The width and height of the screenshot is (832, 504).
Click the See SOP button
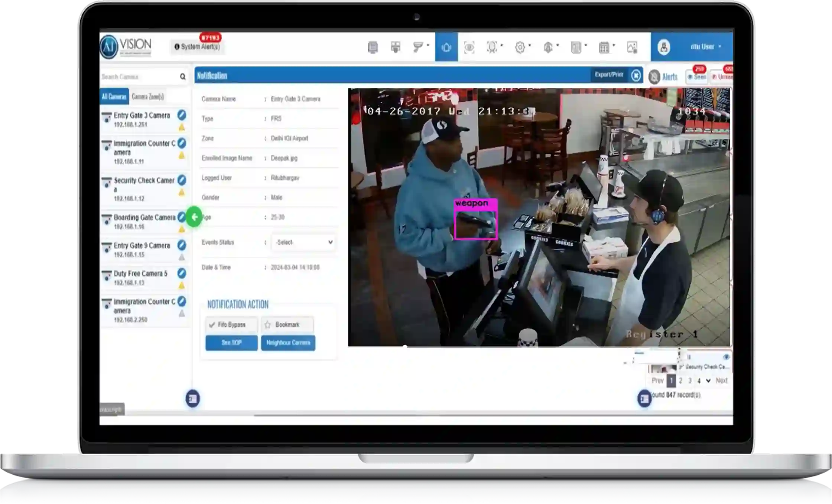[231, 343]
